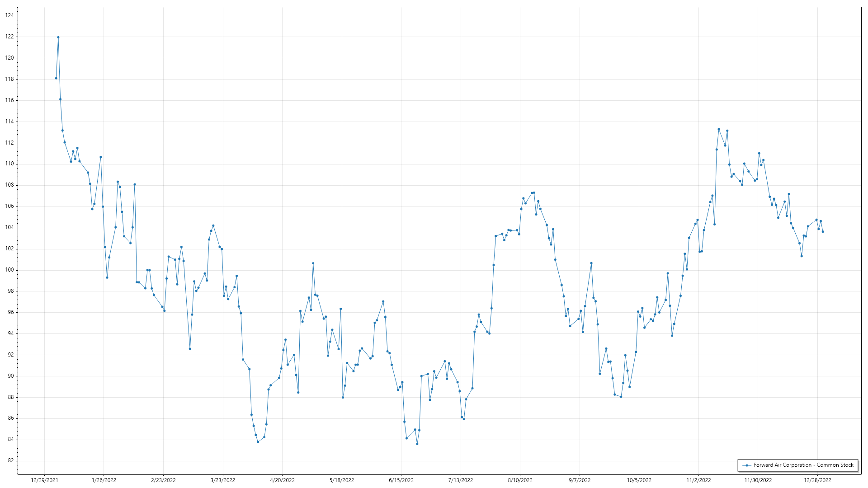Click the last data point of the series
The width and height of the screenshot is (868, 488).
pyautogui.click(x=823, y=232)
